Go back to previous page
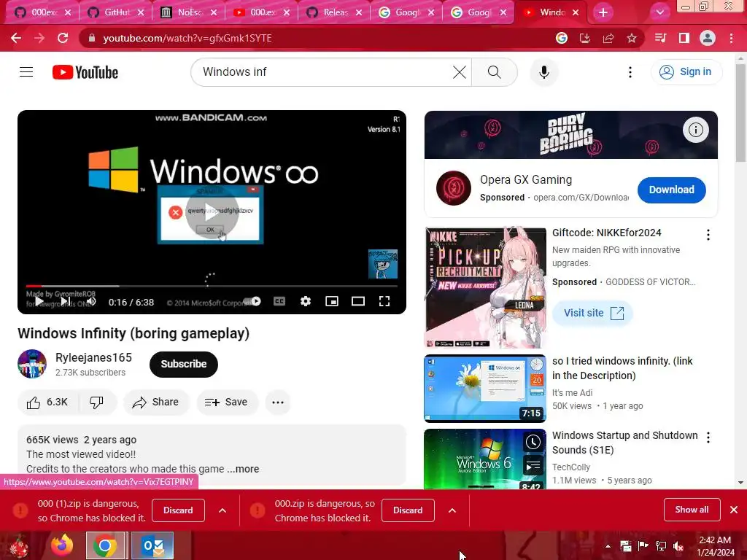 tap(16, 38)
